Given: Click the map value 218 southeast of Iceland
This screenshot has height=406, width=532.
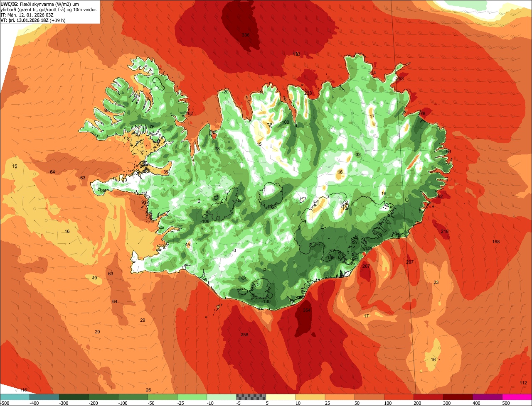Looking at the screenshot, I should pos(445,232).
